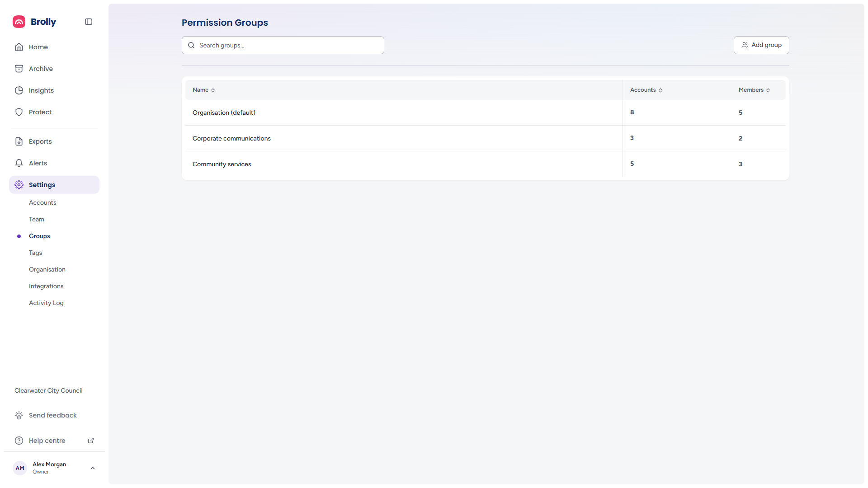Screen dimensions: 868x488
Task: Click the Settings gear icon
Action: click(19, 185)
